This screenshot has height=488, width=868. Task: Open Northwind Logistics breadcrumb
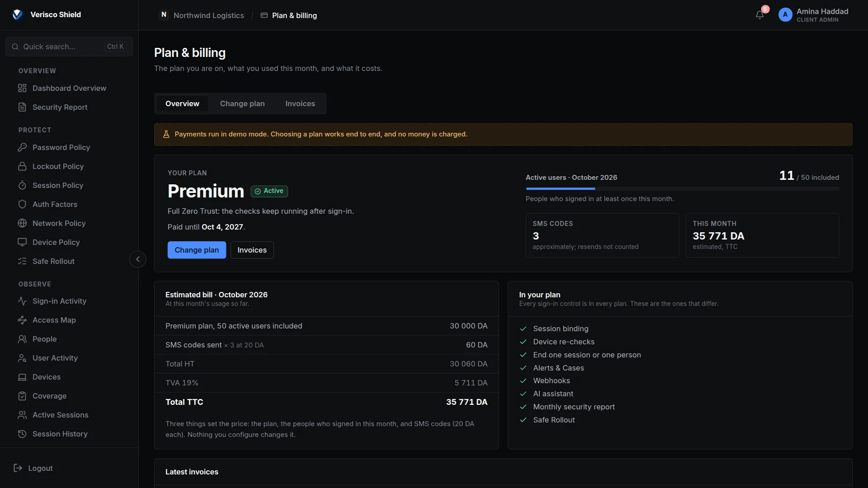click(202, 15)
